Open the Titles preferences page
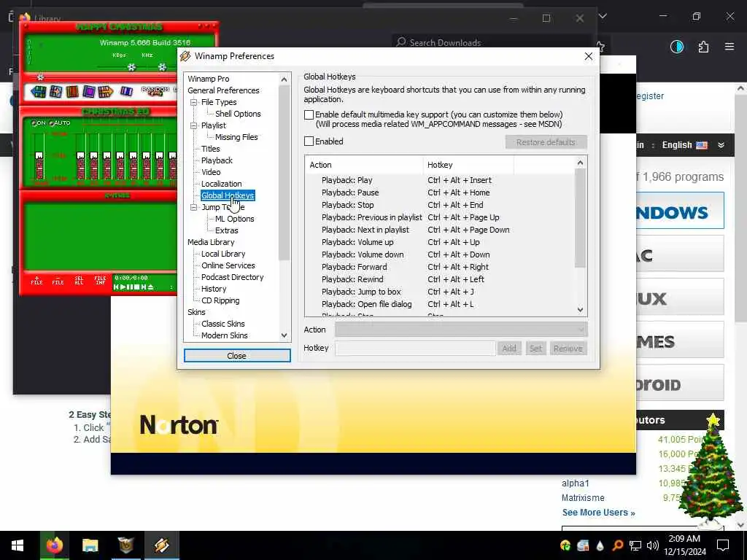The width and height of the screenshot is (747, 560). coord(211,149)
